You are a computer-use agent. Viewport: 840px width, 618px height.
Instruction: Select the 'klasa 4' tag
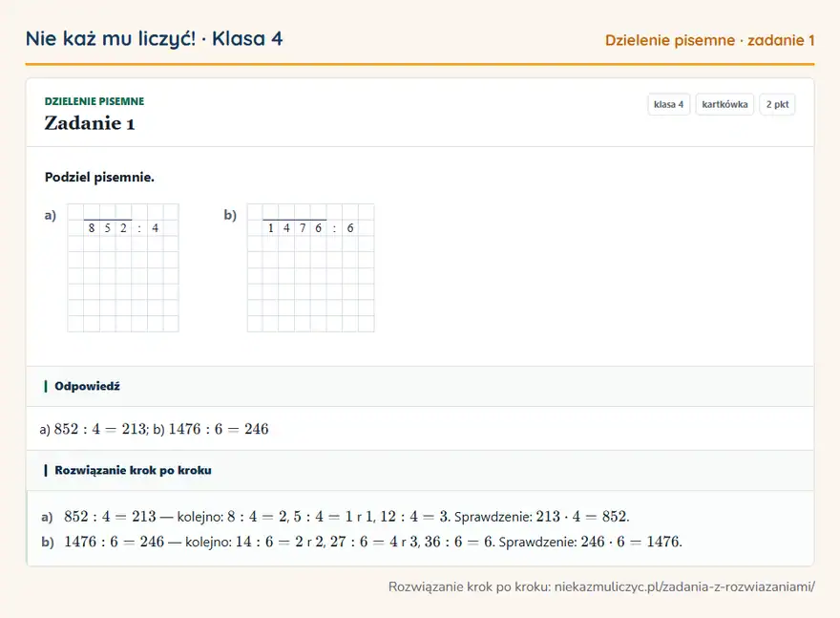pyautogui.click(x=668, y=104)
